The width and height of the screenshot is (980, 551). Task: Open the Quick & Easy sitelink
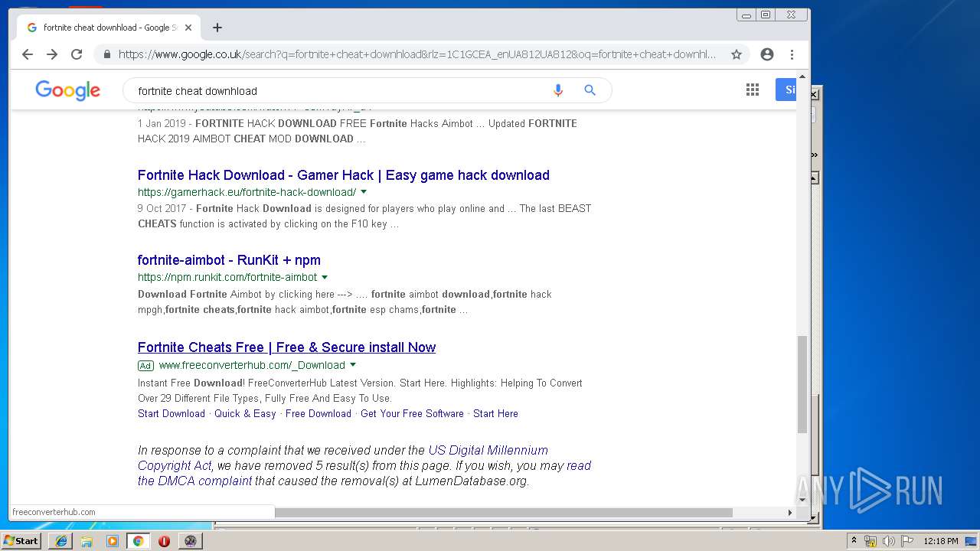[245, 413]
